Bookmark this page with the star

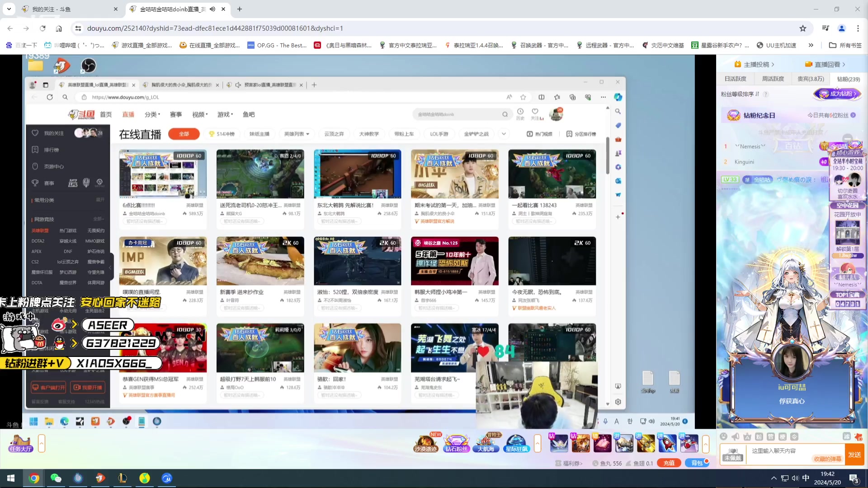803,28
